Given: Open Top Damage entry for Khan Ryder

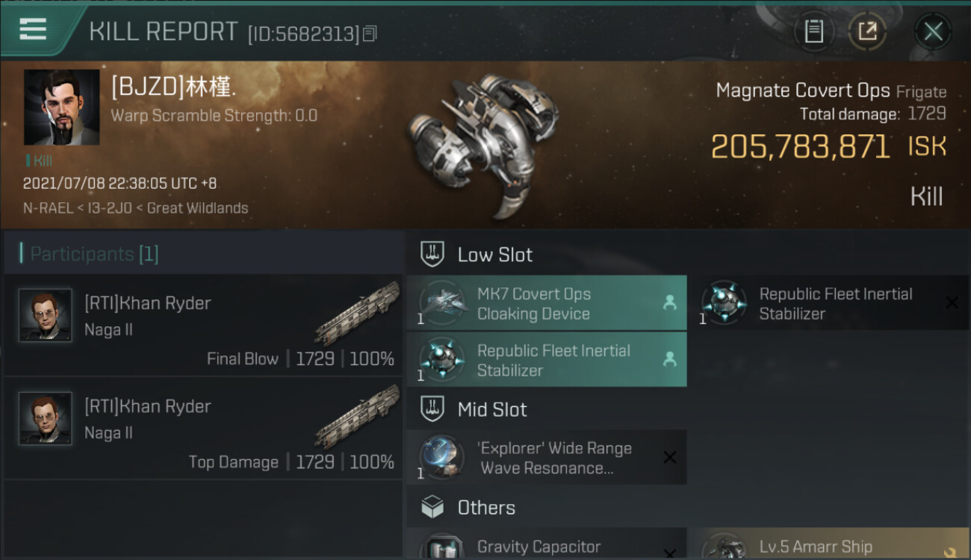Looking at the screenshot, I should (x=203, y=429).
